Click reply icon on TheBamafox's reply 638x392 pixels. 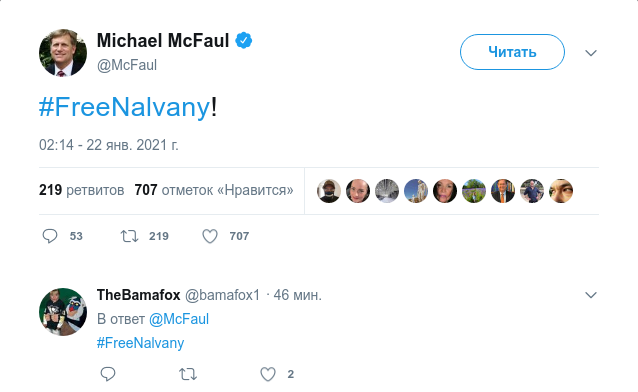108,374
